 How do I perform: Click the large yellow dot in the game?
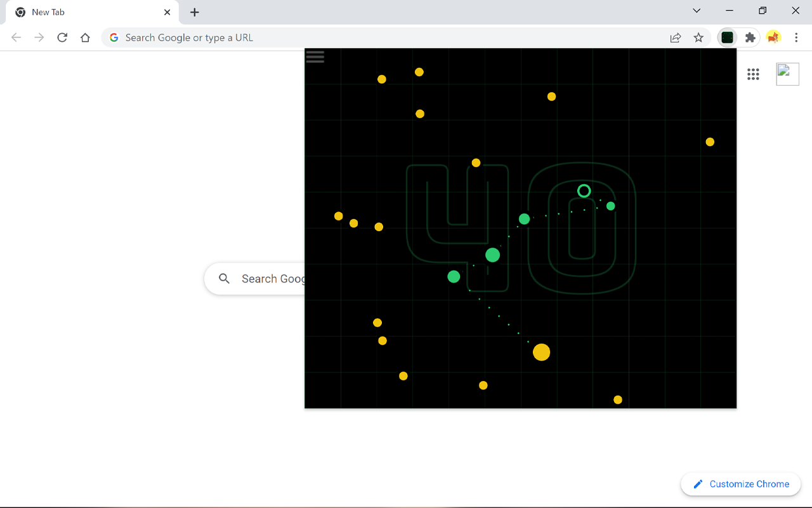540,352
